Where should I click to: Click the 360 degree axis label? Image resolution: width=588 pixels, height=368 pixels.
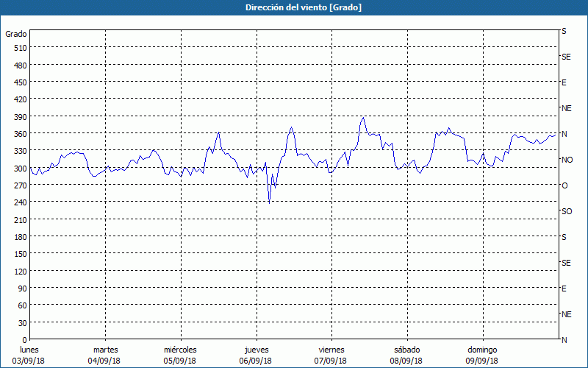[x=21, y=135]
